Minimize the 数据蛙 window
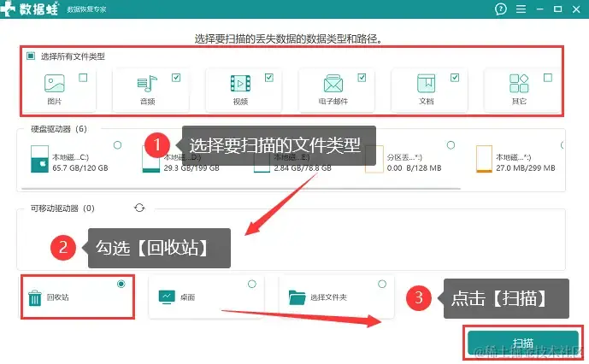 [539, 9]
